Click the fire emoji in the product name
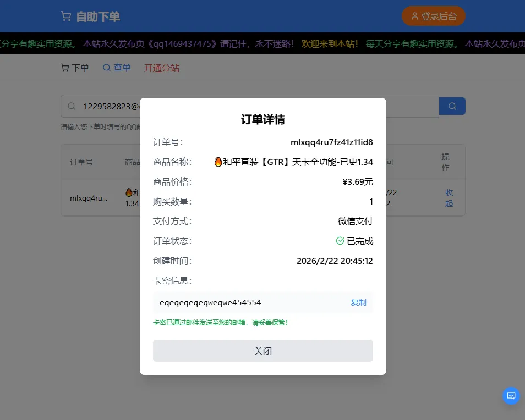525x420 pixels. coord(217,162)
